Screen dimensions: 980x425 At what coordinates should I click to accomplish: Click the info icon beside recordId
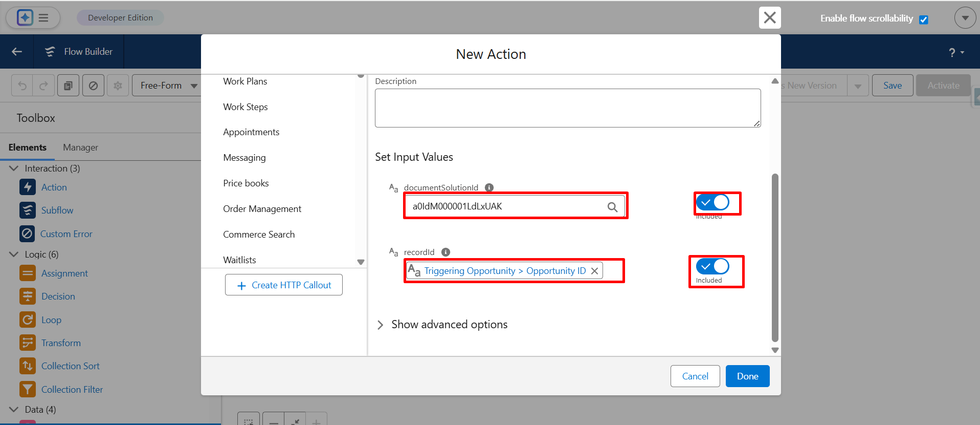click(446, 252)
